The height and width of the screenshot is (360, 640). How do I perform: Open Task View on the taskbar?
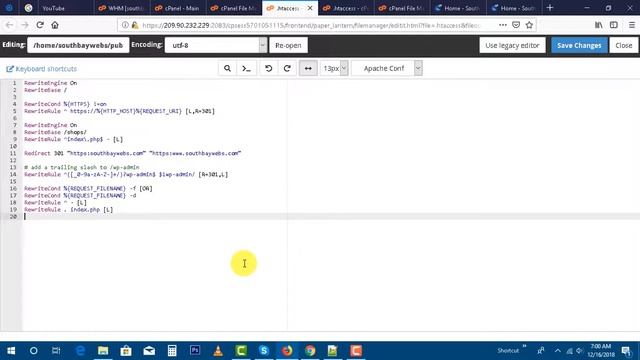click(x=56, y=351)
